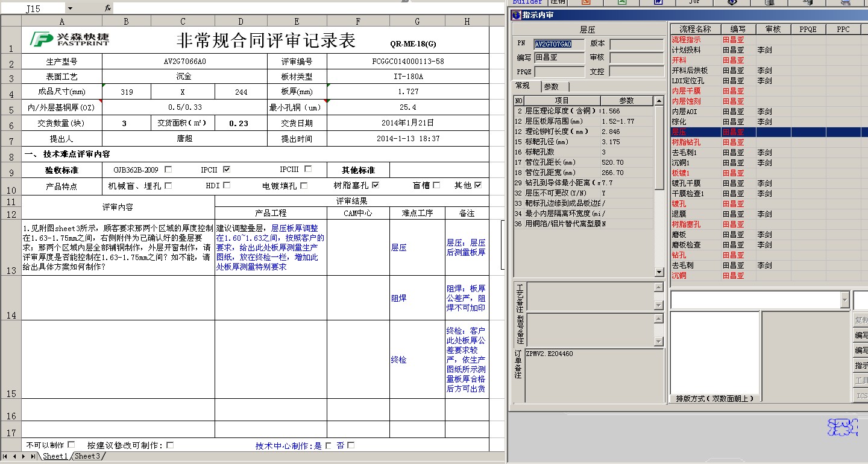Click the 评审编号 cell FCGGC014000113-58
Image resolution: width=868 pixels, height=464 pixels.
(x=407, y=62)
